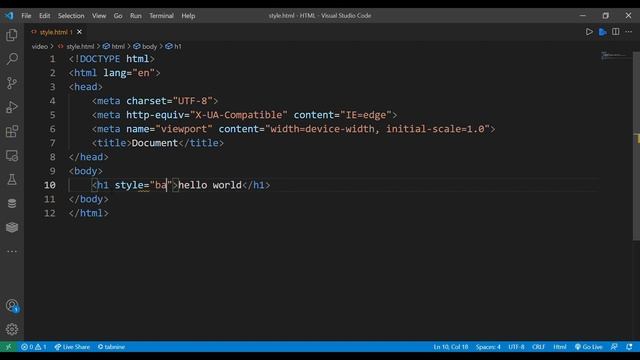The image size is (640, 360).
Task: Change language mode Html
Action: pos(560,347)
